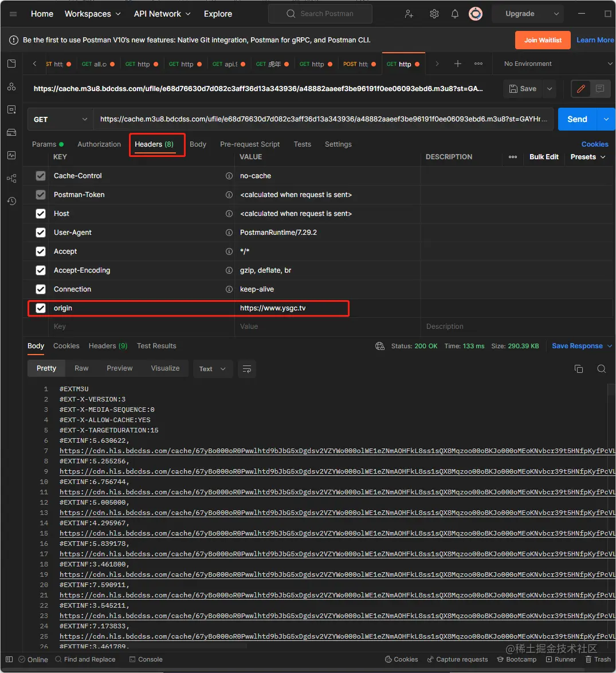The width and height of the screenshot is (616, 673).
Task: Open the notifications bell icon
Action: click(454, 14)
